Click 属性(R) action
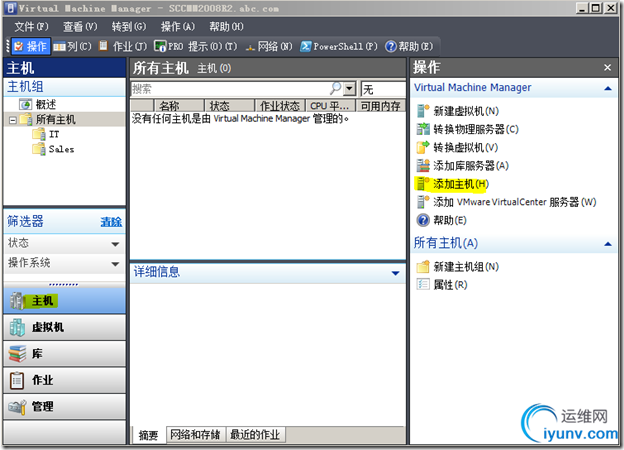The height and width of the screenshot is (450, 624). [x=442, y=285]
